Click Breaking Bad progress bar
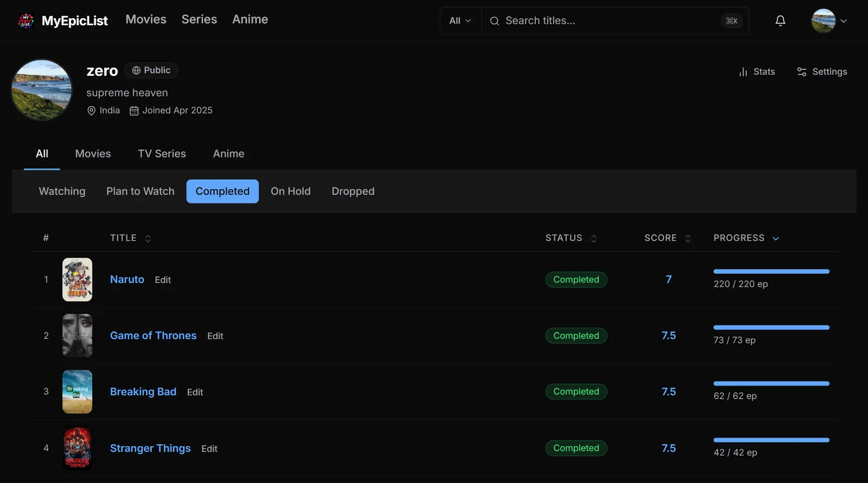This screenshot has width=868, height=483. [772, 384]
